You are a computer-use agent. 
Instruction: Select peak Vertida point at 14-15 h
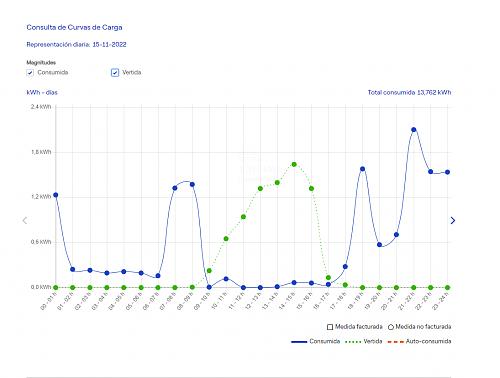point(294,164)
